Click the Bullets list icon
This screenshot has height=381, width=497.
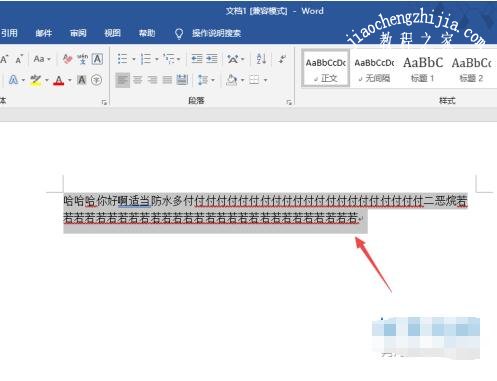pos(122,59)
